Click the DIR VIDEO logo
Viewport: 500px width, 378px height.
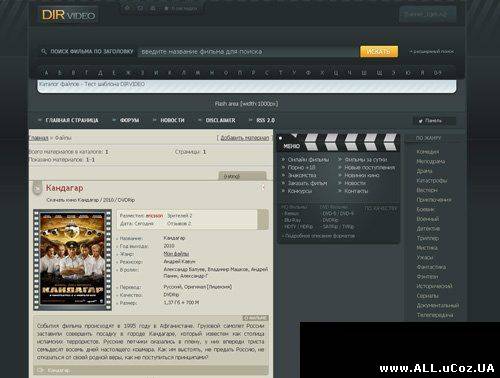68,15
